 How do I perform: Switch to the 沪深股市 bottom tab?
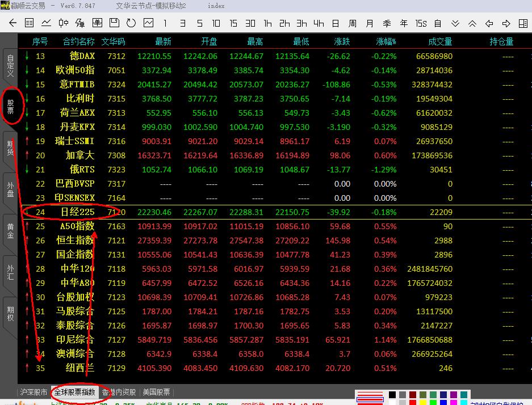coord(33,392)
